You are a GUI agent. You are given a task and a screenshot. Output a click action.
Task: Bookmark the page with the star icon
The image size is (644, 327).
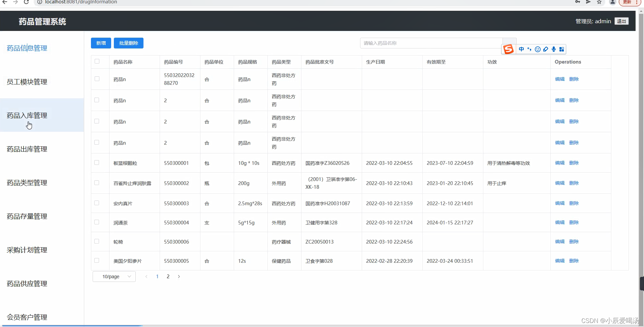click(x=599, y=2)
